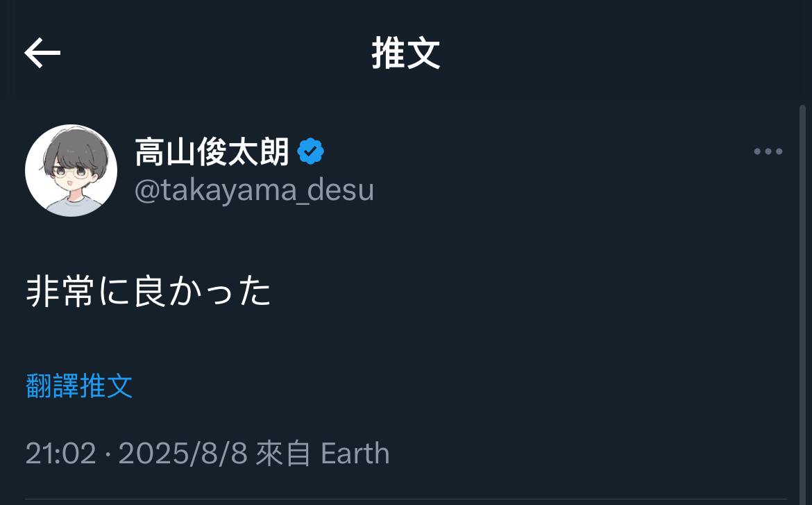Open the three-dot more options menu

[x=768, y=151]
